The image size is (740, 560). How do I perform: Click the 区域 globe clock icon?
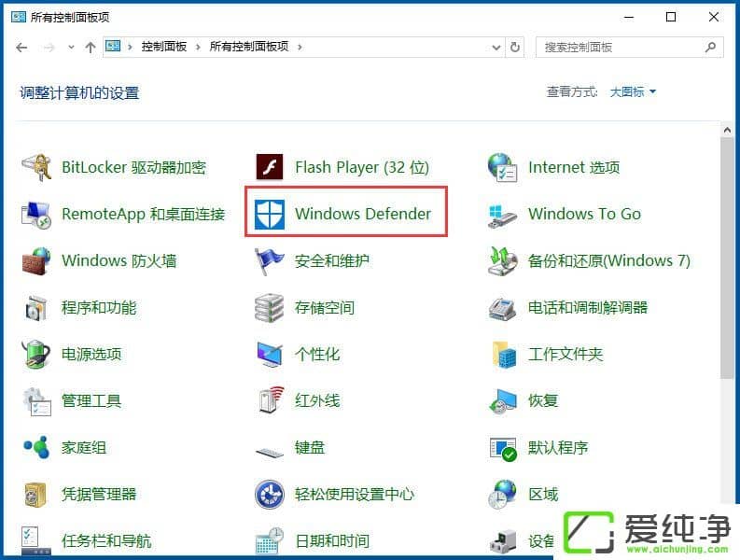tap(502, 495)
